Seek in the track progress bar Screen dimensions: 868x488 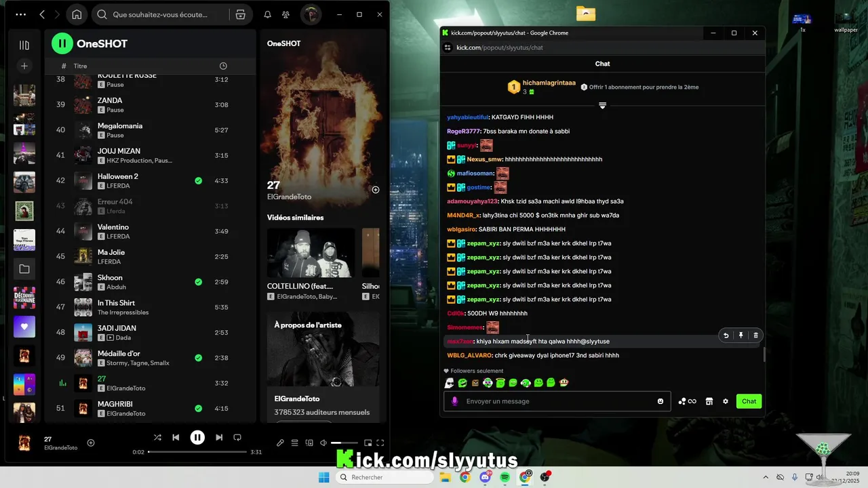pos(197,452)
